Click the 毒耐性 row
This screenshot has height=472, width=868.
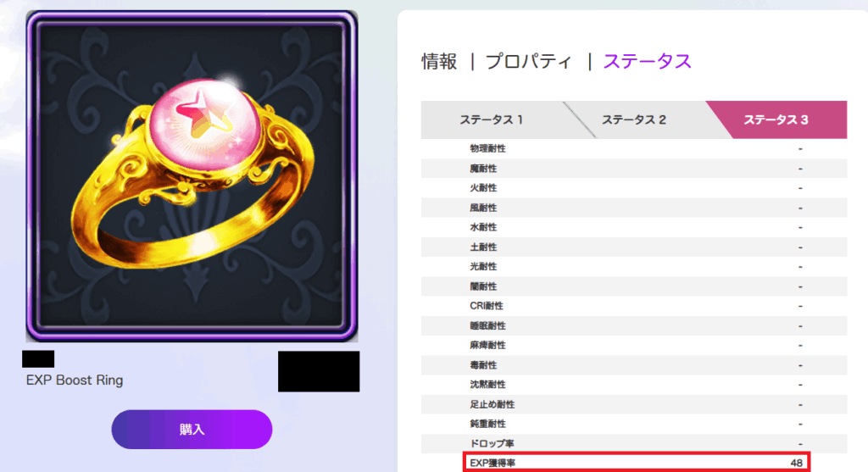[634, 365]
